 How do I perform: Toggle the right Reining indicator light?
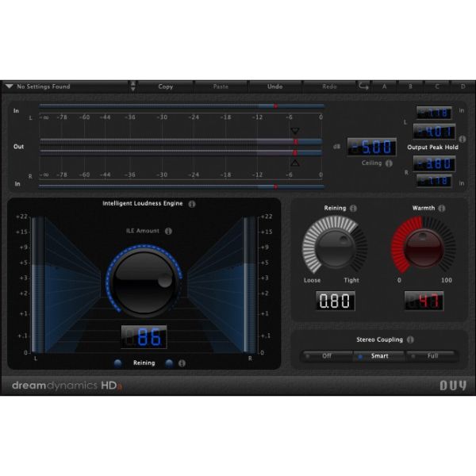pos(170,363)
